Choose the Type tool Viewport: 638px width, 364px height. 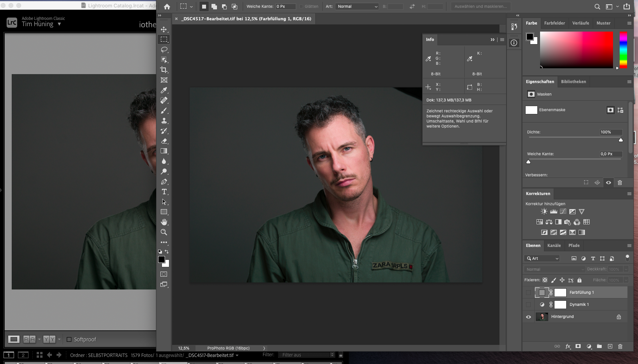click(164, 192)
